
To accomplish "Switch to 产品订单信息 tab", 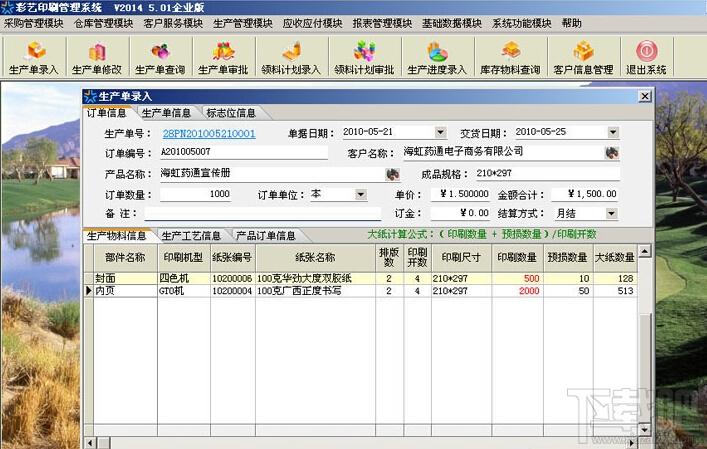I will click(266, 235).
